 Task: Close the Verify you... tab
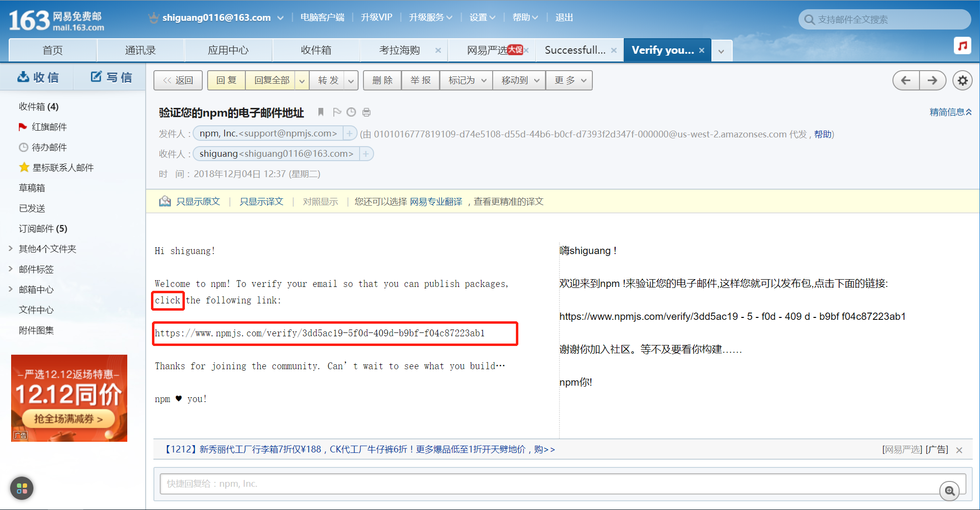[x=702, y=50]
